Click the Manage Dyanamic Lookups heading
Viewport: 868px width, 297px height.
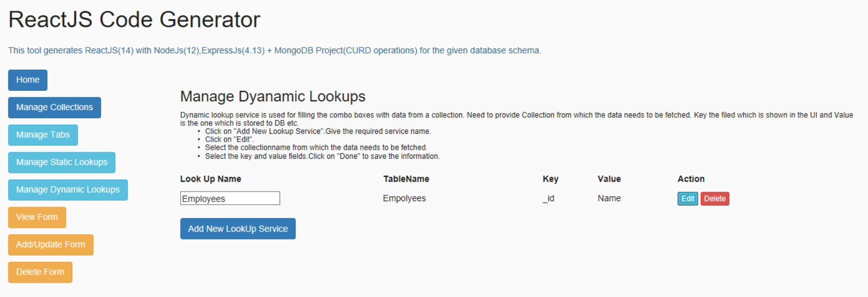(273, 96)
